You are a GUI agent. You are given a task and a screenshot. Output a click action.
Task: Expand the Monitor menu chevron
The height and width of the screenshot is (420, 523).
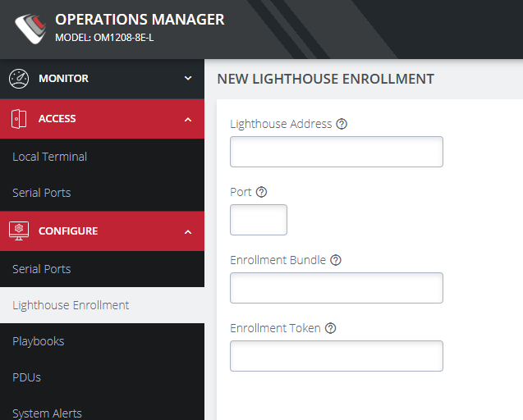pyautogui.click(x=188, y=78)
